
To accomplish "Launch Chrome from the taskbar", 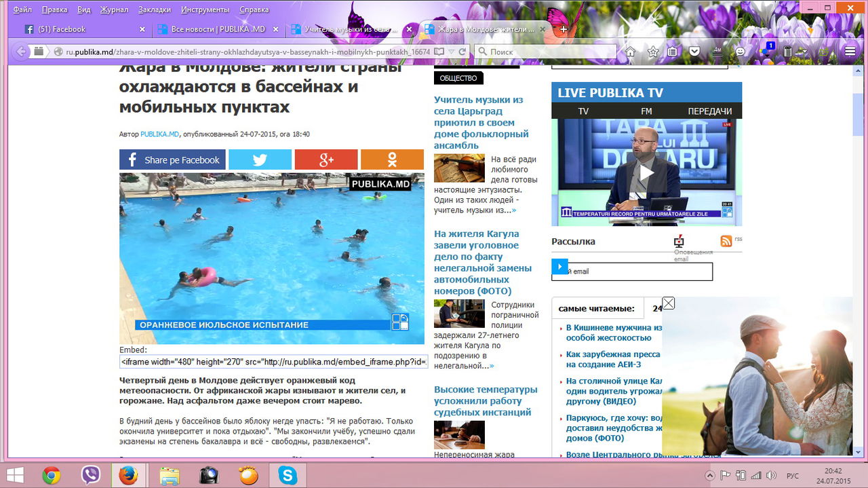I will pos(52,476).
